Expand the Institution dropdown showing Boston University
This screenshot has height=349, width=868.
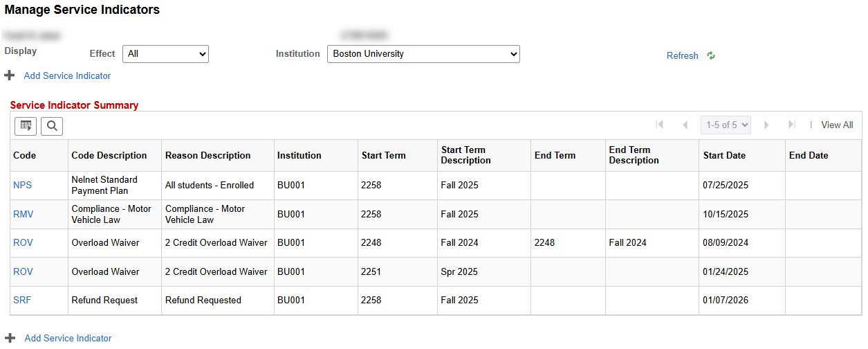point(423,54)
